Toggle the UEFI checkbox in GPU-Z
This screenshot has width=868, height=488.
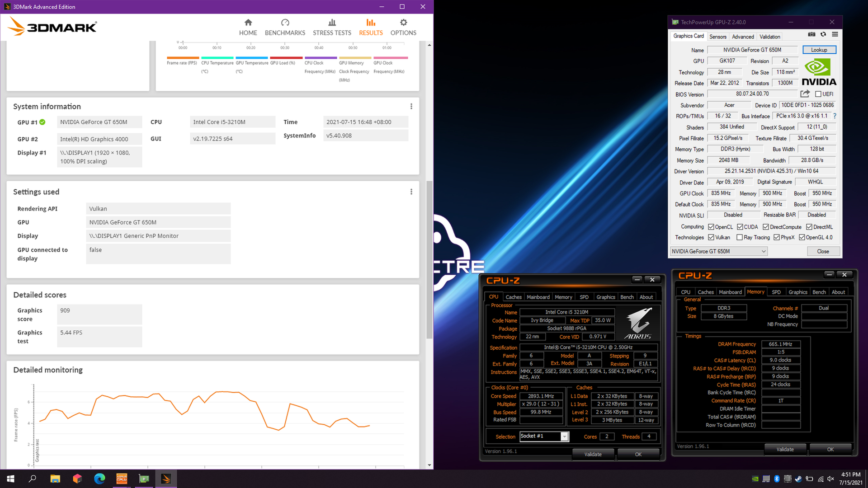(x=818, y=94)
